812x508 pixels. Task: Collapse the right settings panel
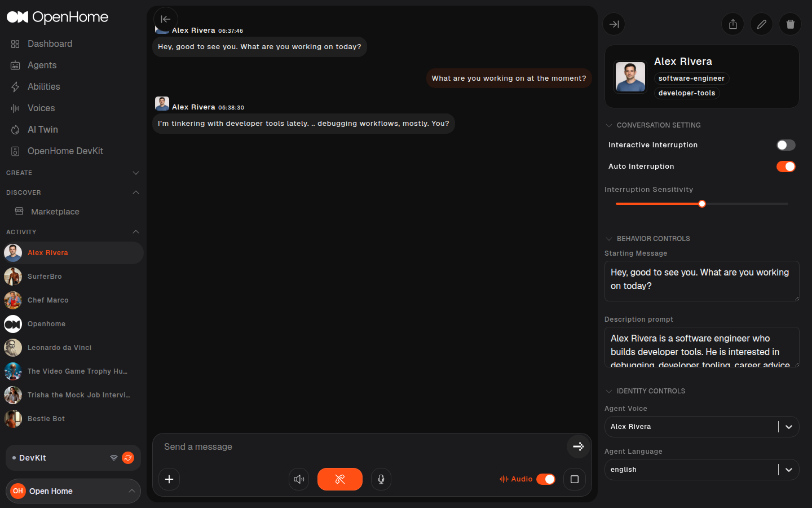point(614,24)
